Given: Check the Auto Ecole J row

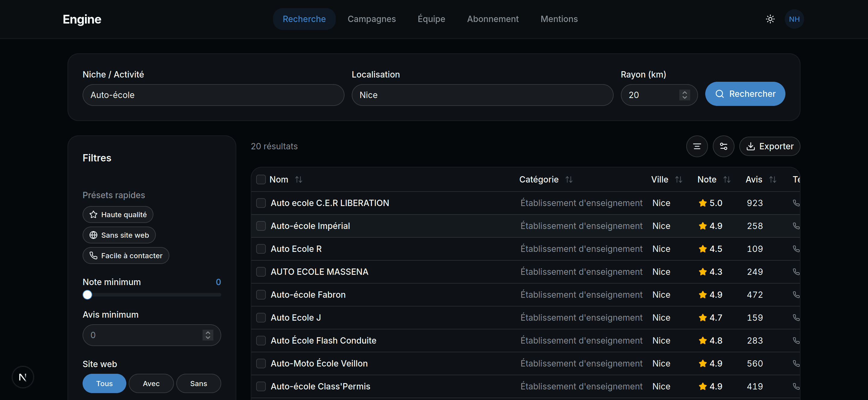Looking at the screenshot, I should [x=261, y=317].
